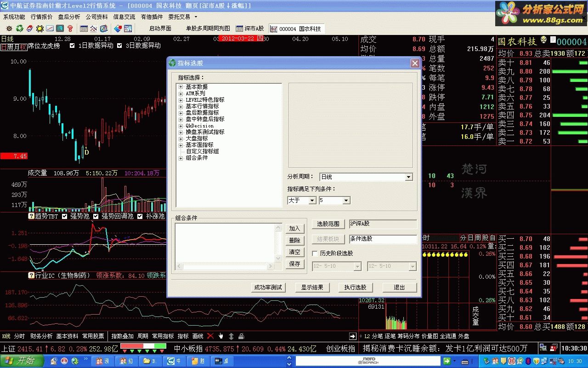This screenshot has width=588, height=368.
Task: Click the 清空 button
Action: pos(294,252)
